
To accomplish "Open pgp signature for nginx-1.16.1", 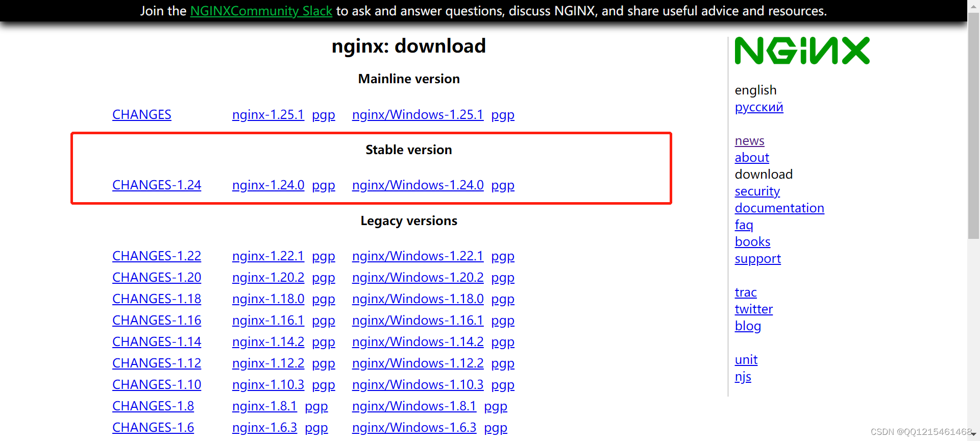I will pyautogui.click(x=324, y=320).
